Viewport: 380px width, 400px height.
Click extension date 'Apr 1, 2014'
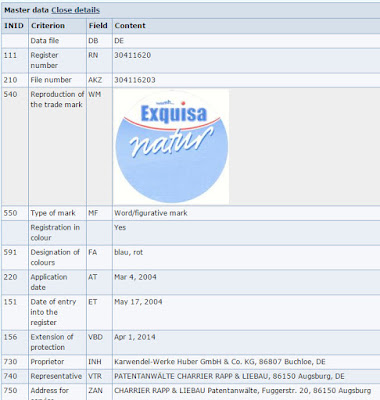pyautogui.click(x=135, y=337)
